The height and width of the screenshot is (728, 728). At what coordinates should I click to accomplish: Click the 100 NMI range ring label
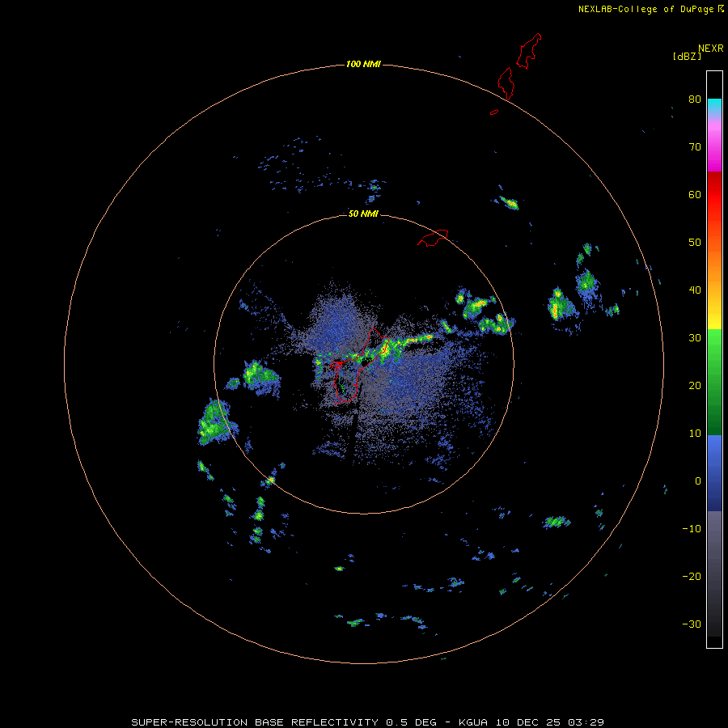(x=363, y=64)
